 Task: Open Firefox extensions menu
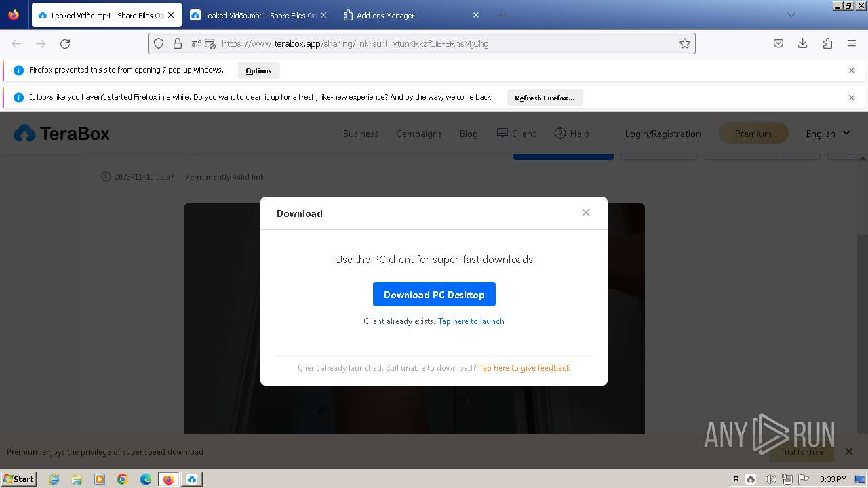(827, 43)
